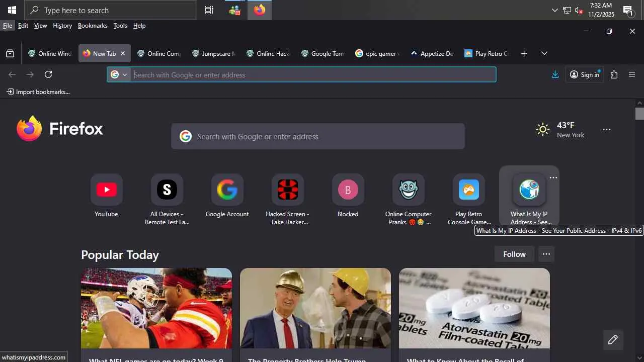
Task: List all tabs dropdown arrow
Action: (x=544, y=53)
